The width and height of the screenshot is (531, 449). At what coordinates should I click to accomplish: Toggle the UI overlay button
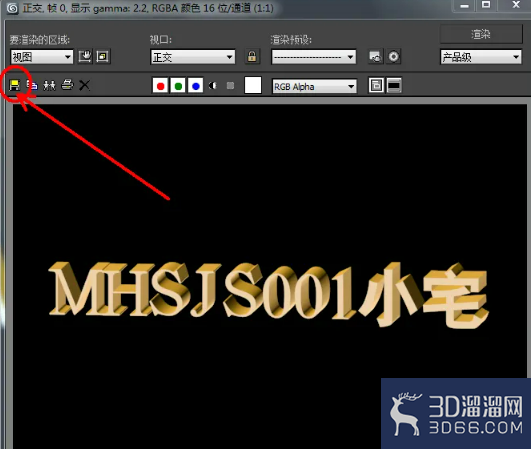tap(376, 85)
